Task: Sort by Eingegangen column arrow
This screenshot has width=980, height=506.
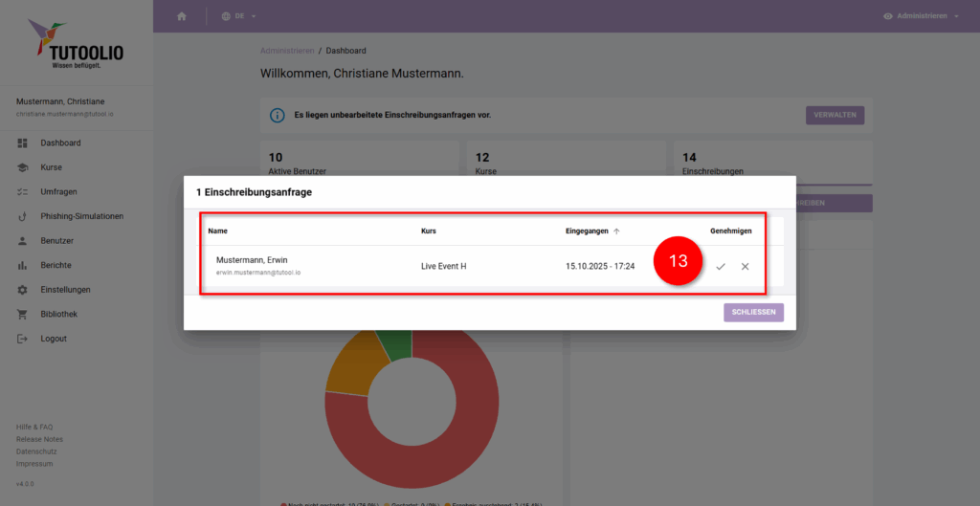Action: [616, 231]
